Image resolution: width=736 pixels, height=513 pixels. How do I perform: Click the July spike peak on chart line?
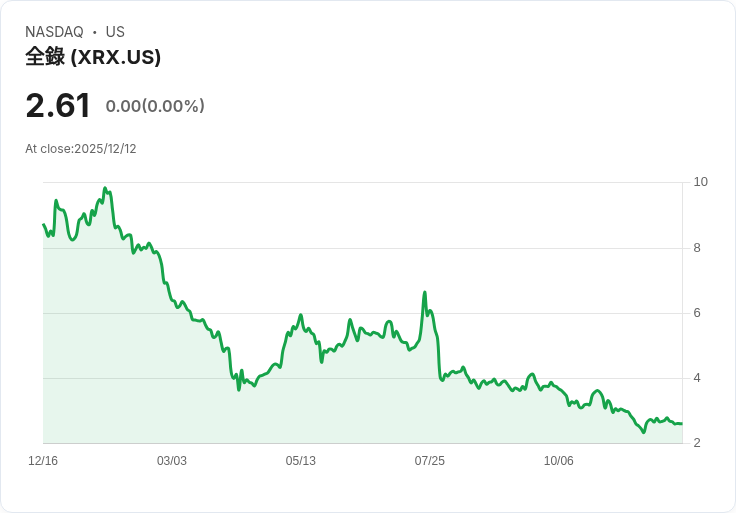[425, 292]
